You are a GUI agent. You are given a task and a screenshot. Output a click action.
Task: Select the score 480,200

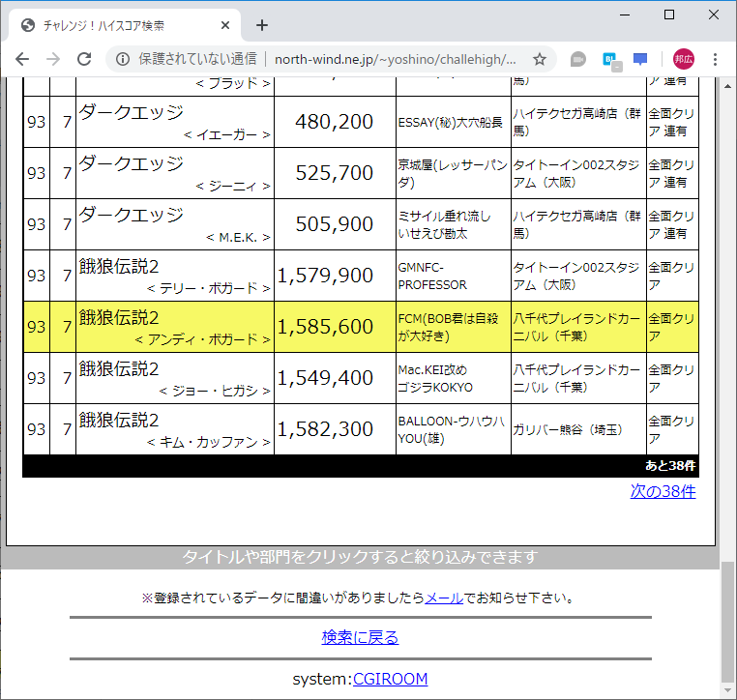[335, 122]
